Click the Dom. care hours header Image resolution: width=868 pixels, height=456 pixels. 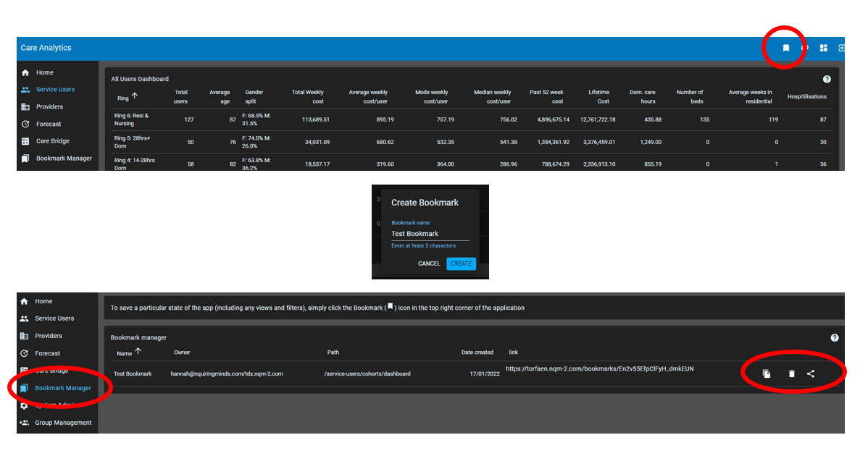click(643, 97)
